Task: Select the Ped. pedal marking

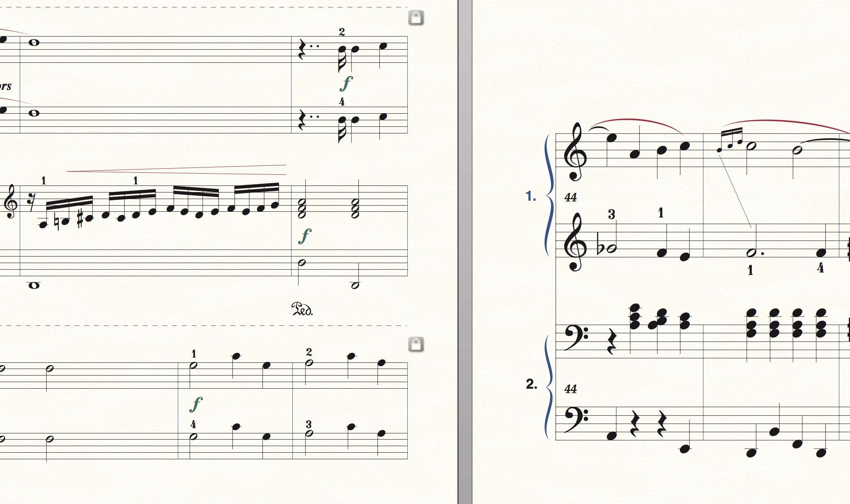Action: 302,309
